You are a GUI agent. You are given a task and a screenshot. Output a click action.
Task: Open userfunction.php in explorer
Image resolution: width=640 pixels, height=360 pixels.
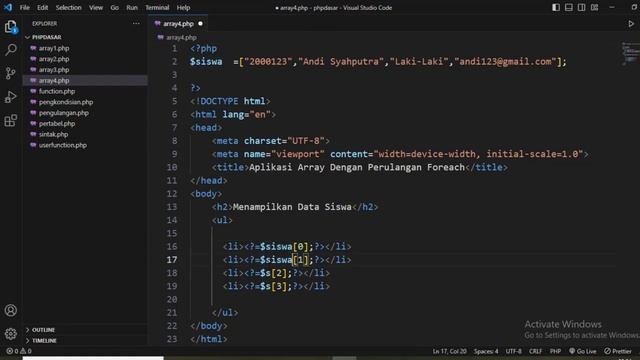tap(62, 145)
